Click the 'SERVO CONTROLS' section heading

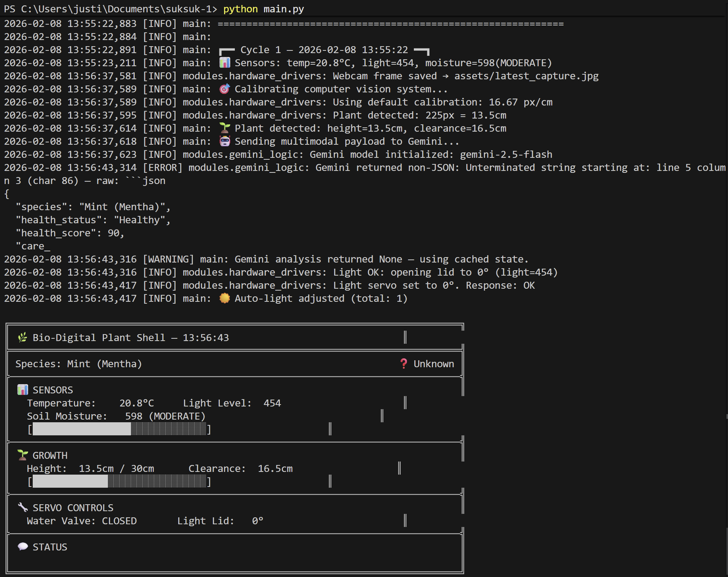73,508
